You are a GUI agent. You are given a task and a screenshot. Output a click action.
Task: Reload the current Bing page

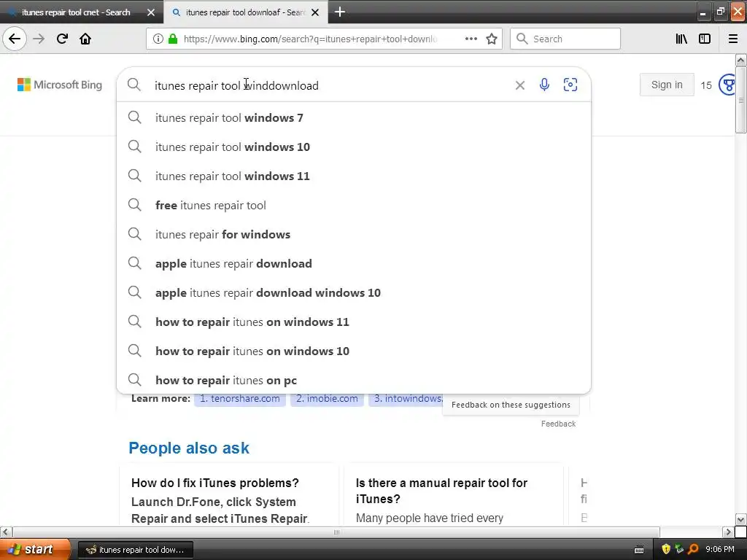click(x=62, y=39)
